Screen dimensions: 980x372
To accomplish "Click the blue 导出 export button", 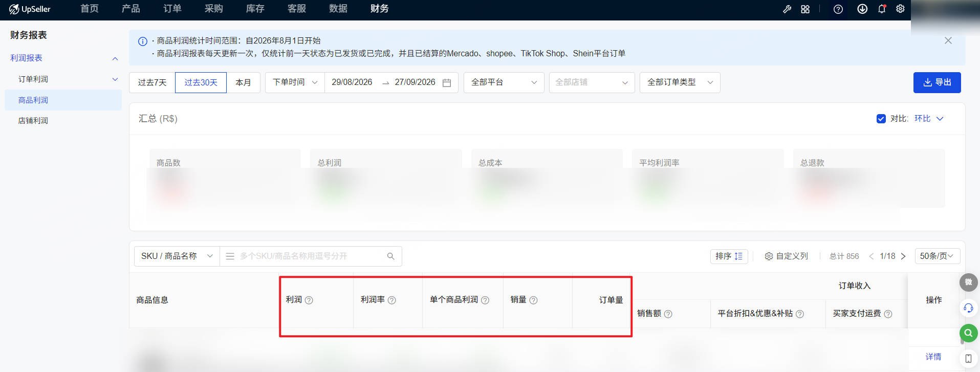I will point(937,82).
